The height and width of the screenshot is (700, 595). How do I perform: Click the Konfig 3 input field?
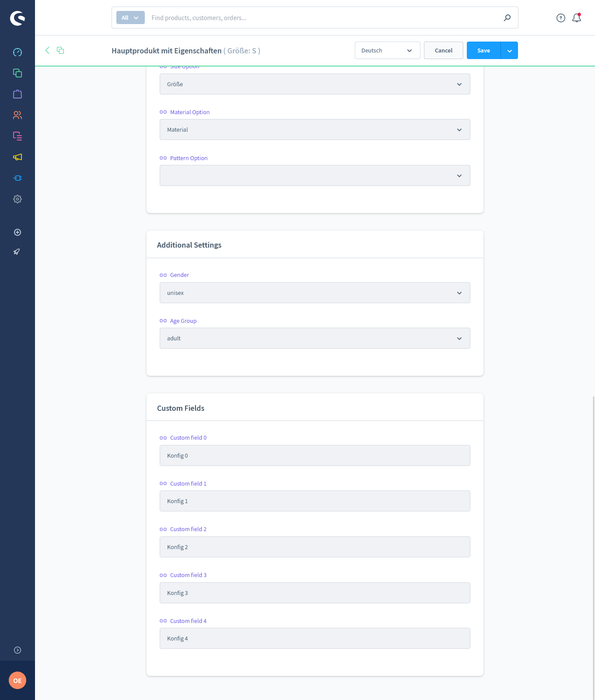315,593
